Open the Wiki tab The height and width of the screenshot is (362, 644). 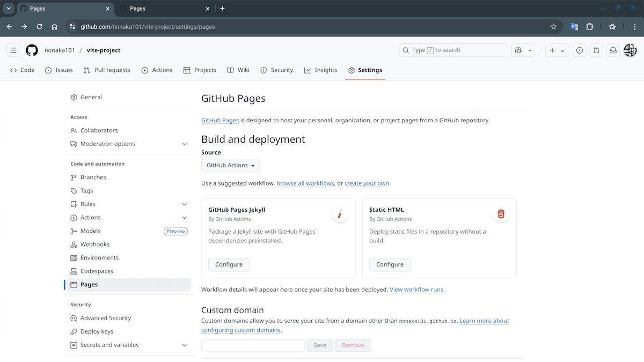pos(238,70)
